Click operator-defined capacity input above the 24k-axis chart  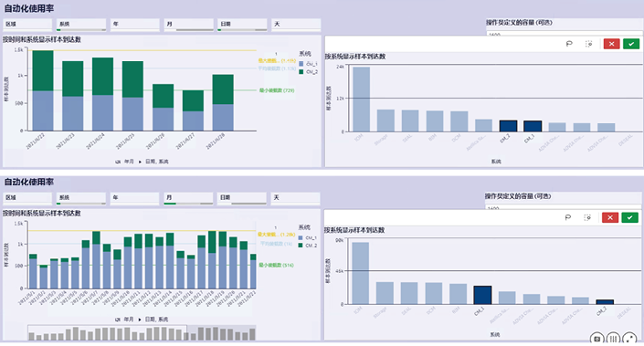[565, 33]
